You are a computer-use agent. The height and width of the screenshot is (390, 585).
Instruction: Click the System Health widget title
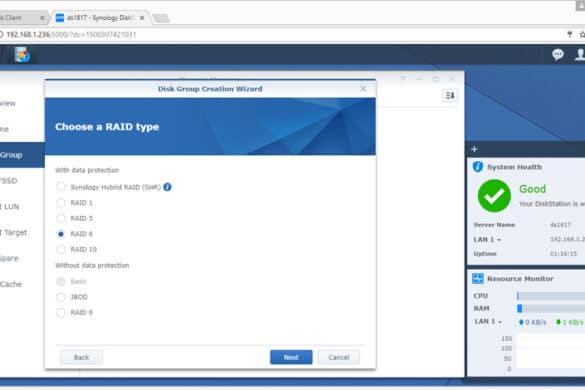coord(514,167)
